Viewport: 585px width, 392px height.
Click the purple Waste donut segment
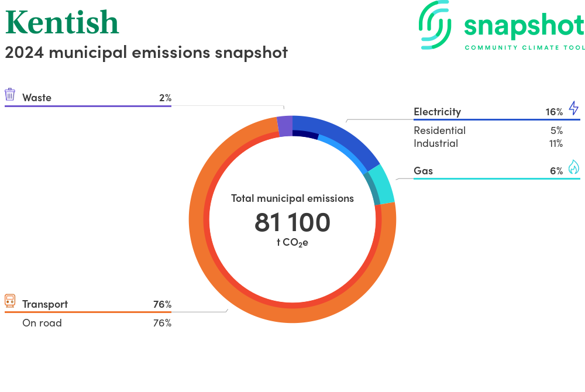tap(284, 126)
